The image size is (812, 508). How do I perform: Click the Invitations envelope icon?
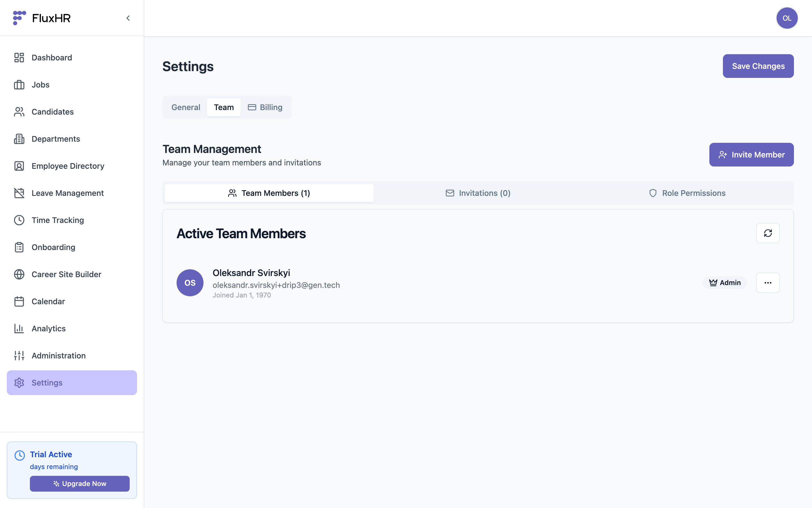pyautogui.click(x=450, y=193)
